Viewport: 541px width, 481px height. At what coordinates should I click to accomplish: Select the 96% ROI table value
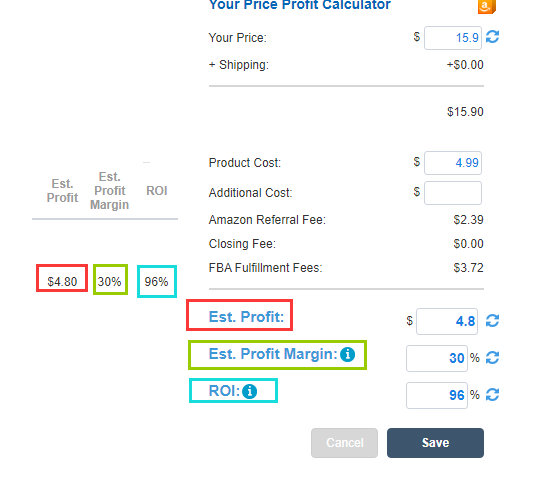click(156, 282)
